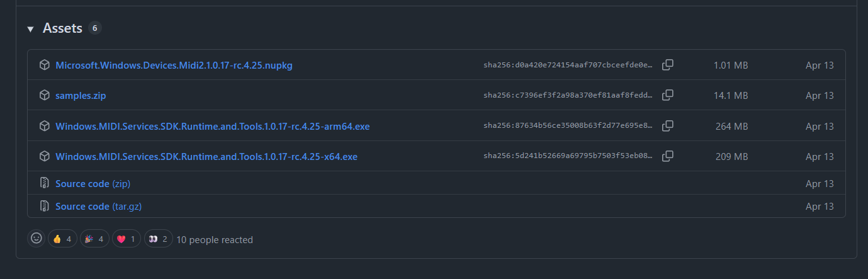Viewport: 868px width, 279px height.
Task: Click the 264 MB file size
Action: [x=731, y=126]
